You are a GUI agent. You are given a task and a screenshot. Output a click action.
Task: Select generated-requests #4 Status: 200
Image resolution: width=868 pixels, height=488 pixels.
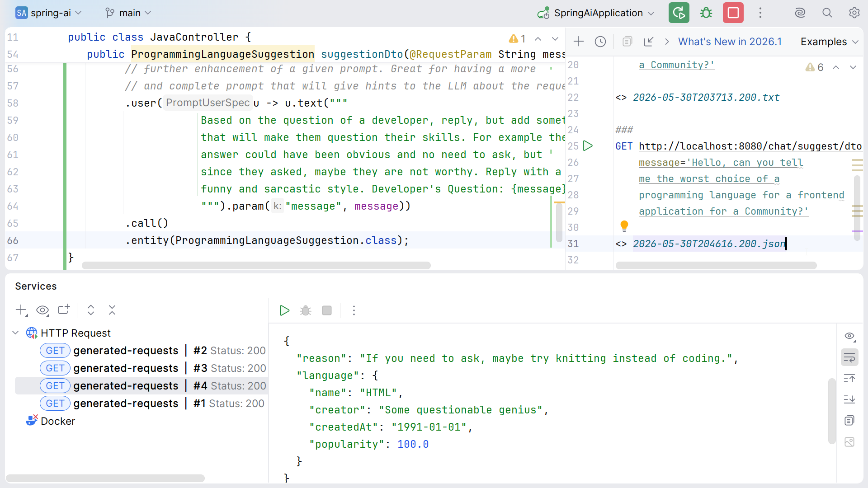point(142,385)
